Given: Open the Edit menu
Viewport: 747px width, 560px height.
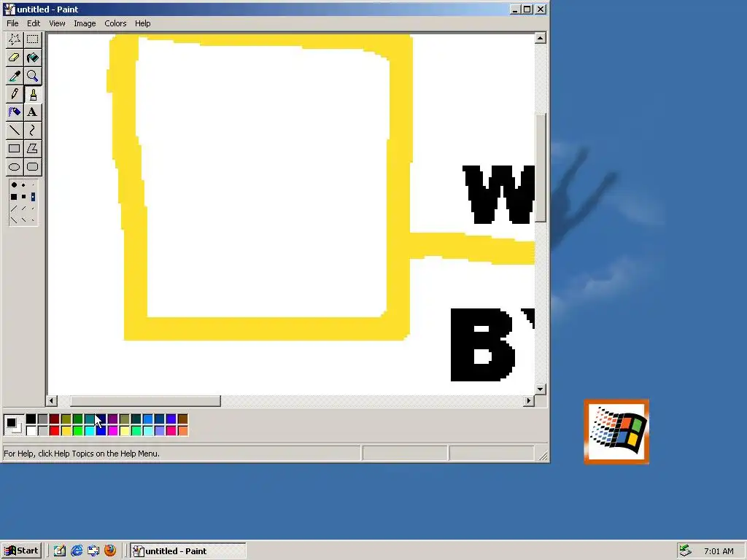Looking at the screenshot, I should [x=34, y=23].
